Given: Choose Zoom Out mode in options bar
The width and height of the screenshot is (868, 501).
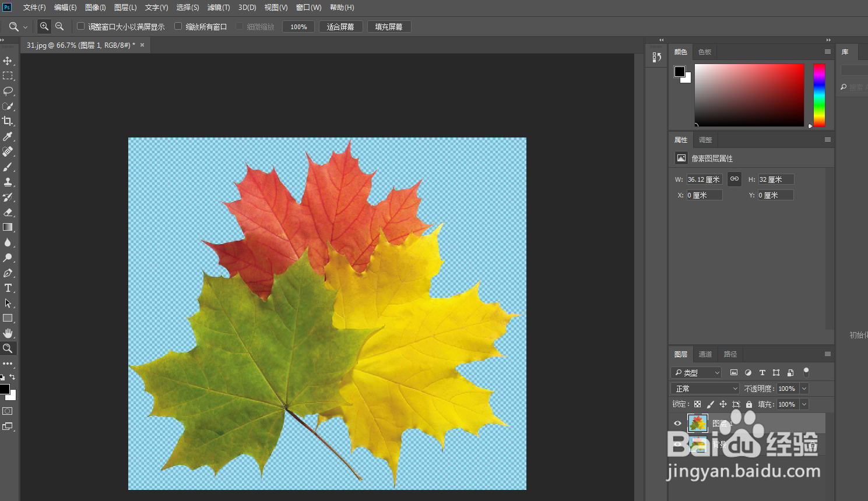Looking at the screenshot, I should [x=59, y=26].
